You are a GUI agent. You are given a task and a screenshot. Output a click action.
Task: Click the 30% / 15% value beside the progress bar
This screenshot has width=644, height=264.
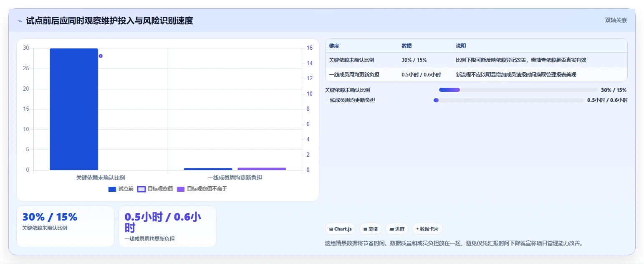coord(614,90)
